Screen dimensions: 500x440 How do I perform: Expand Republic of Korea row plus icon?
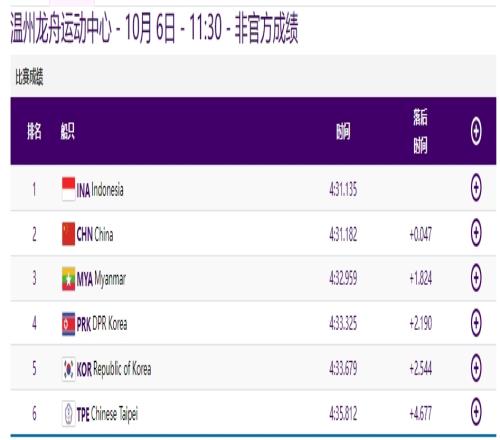(x=476, y=367)
